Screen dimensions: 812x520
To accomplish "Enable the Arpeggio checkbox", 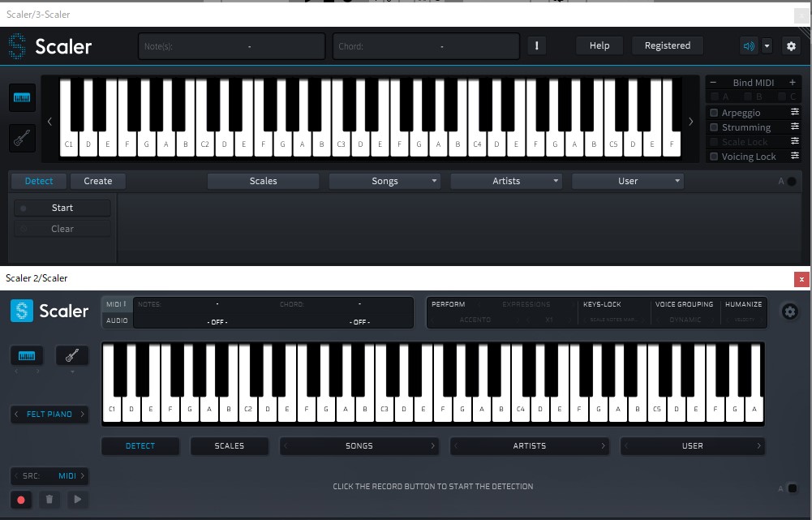I will [x=714, y=113].
